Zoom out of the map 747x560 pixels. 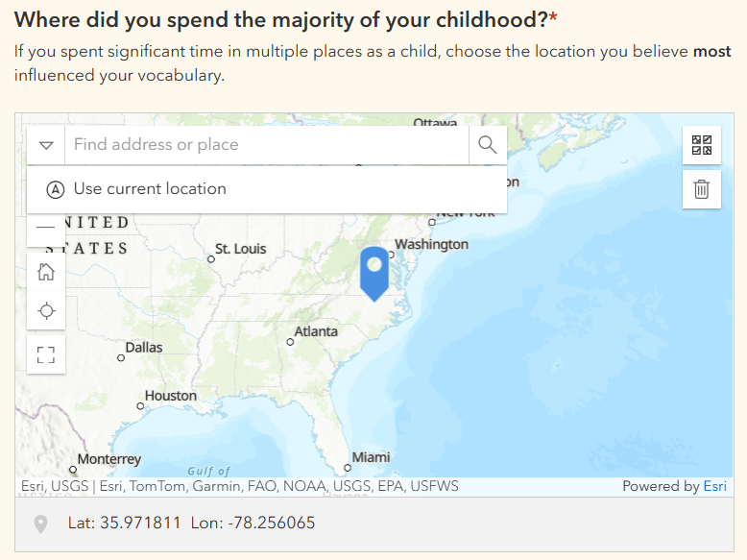click(x=45, y=229)
